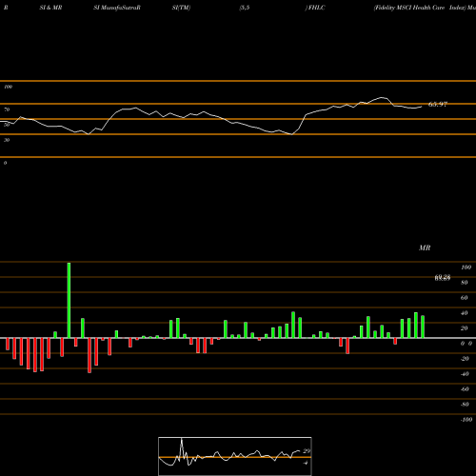Viewport: 476px width, 476px height.
Task: Click the 100 axis label on the RSI panel
Action: pos(9,87)
